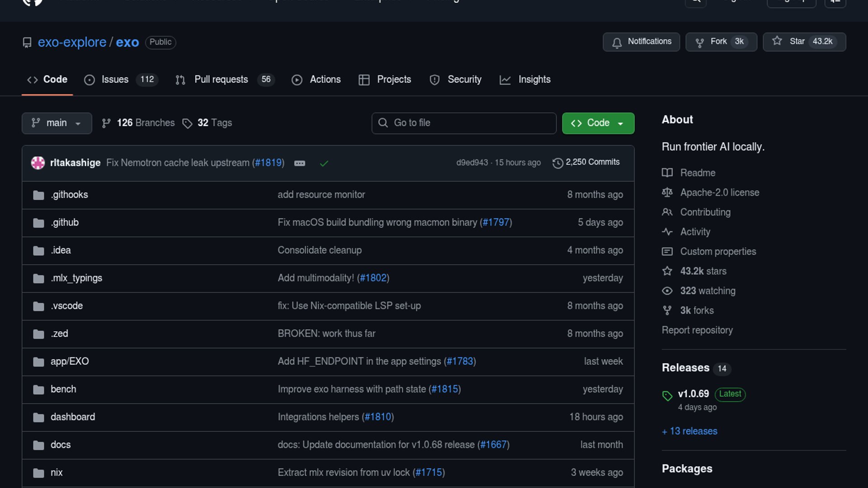
Task: Open pull request #1797 link
Action: [496, 222]
